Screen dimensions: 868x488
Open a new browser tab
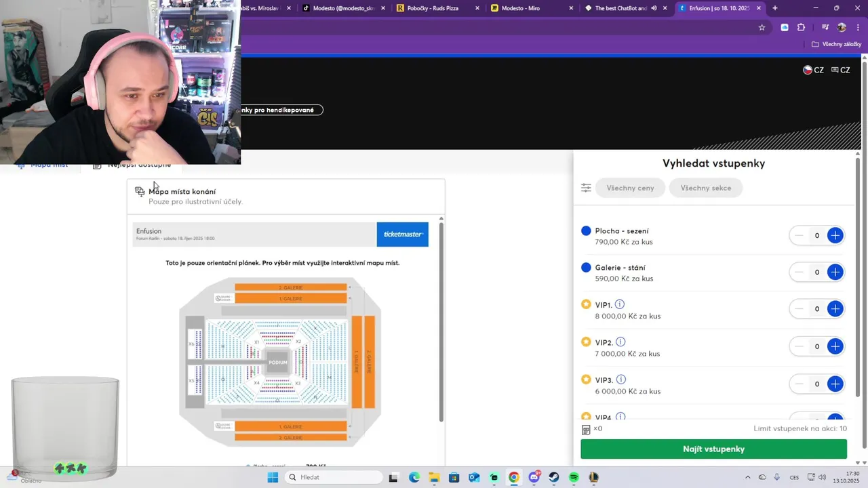775,8
